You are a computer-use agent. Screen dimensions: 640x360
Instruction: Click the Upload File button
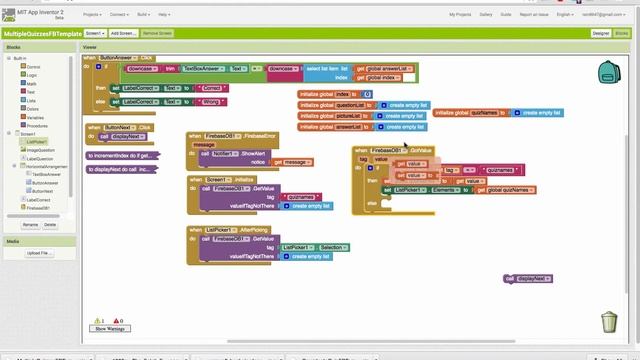39,253
